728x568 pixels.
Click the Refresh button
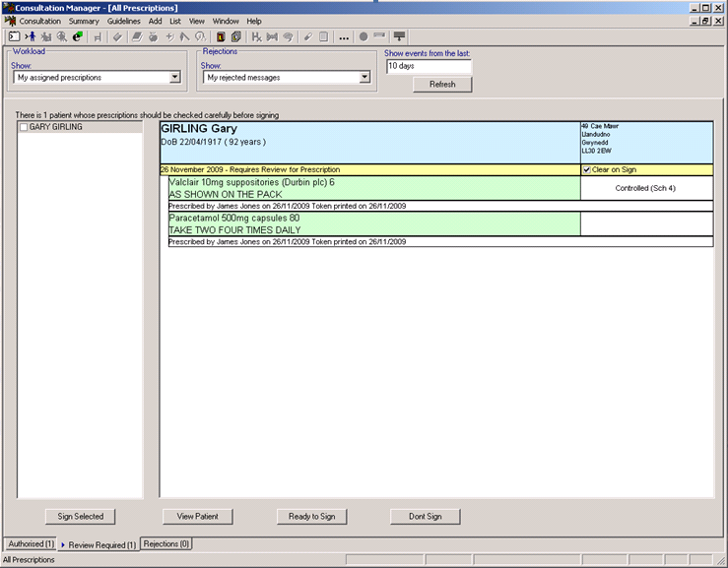tap(442, 85)
